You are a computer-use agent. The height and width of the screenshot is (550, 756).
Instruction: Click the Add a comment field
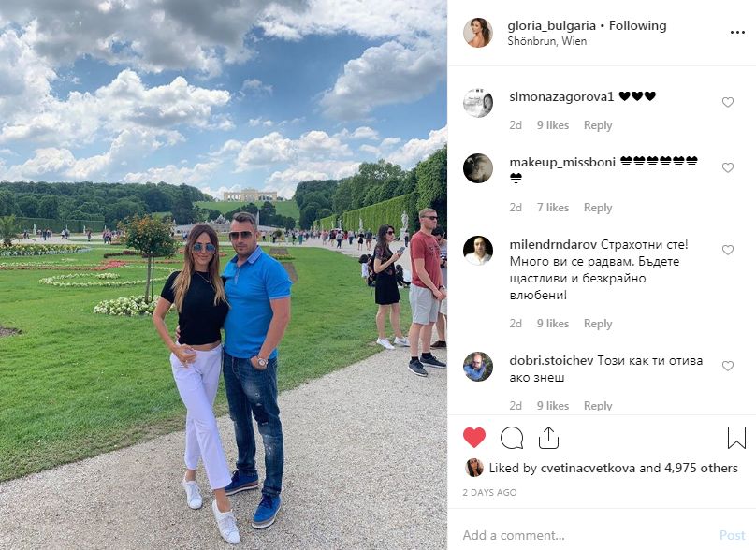pos(586,535)
